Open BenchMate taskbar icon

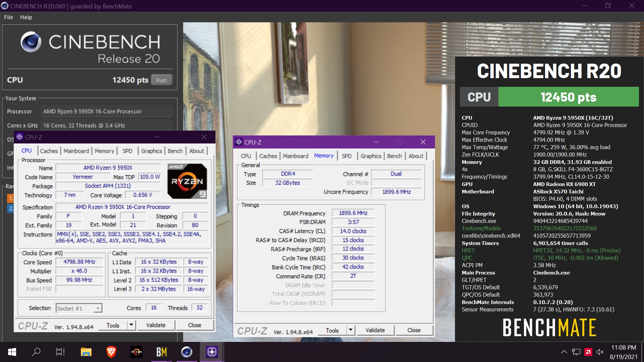click(162, 352)
